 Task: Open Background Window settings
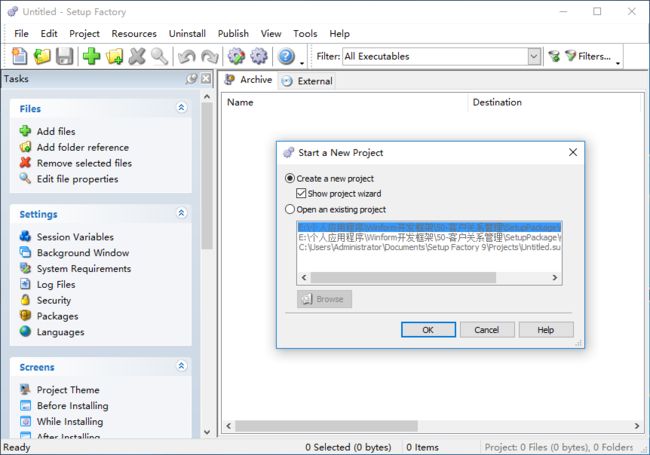[75, 252]
